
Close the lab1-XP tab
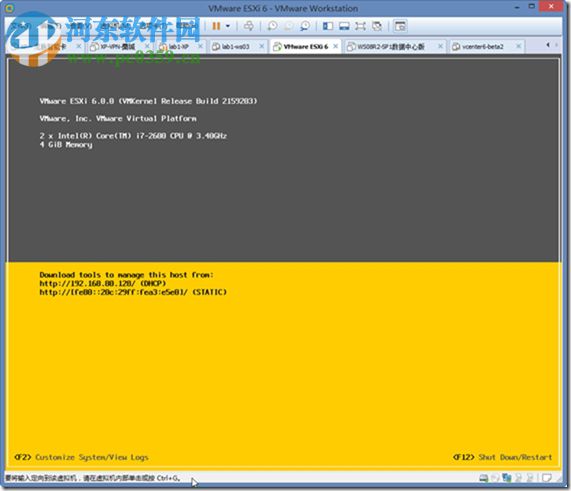pos(200,46)
